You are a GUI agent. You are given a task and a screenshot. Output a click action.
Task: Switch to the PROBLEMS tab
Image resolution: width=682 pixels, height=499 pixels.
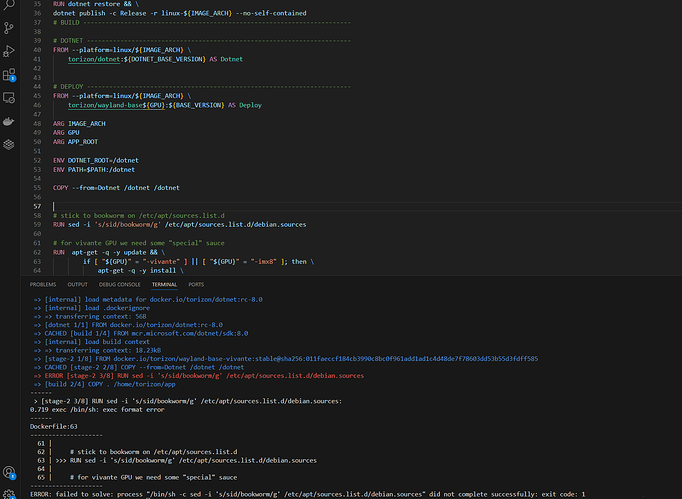coord(43,285)
